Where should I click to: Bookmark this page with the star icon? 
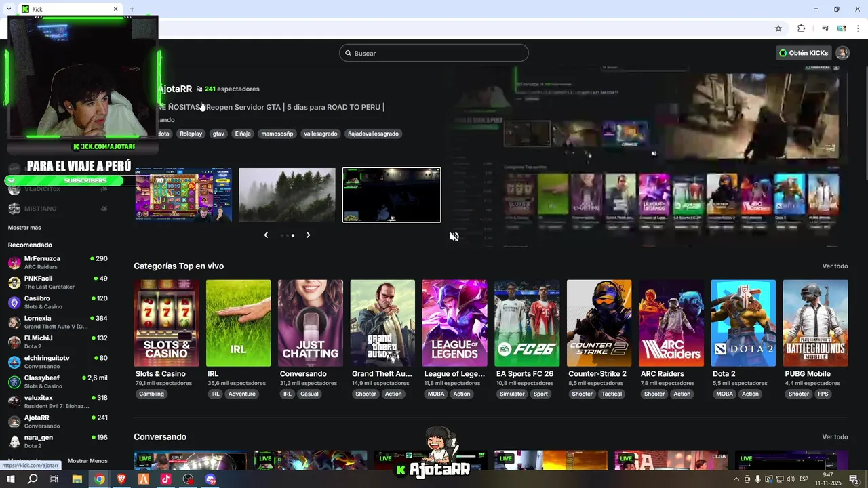(x=778, y=28)
